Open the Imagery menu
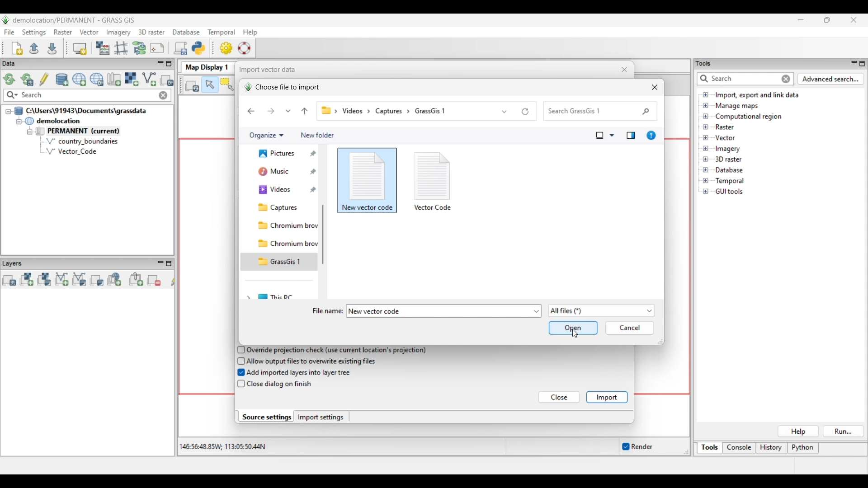This screenshot has height=488, width=868. point(118,33)
